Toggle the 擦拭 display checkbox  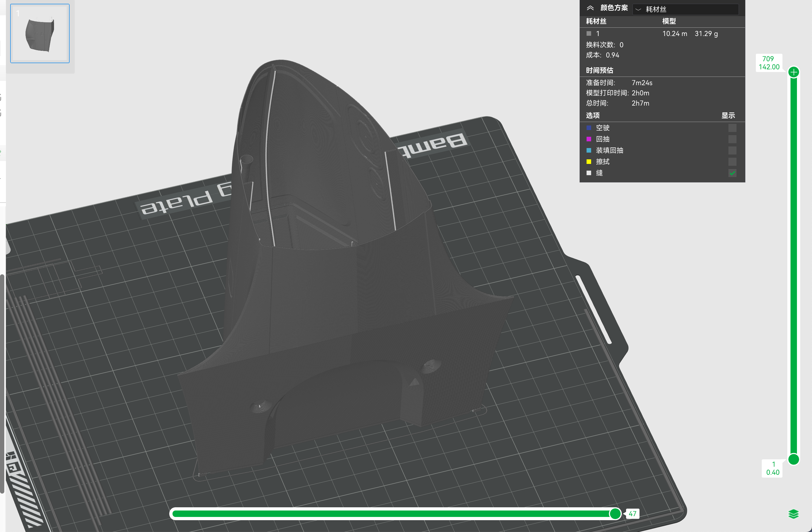click(x=732, y=161)
